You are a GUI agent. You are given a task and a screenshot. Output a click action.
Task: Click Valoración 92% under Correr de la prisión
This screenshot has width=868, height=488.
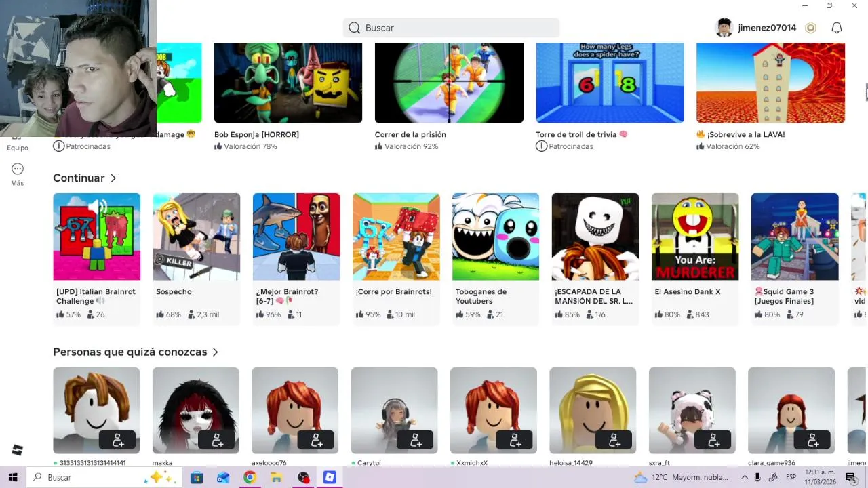406,146
